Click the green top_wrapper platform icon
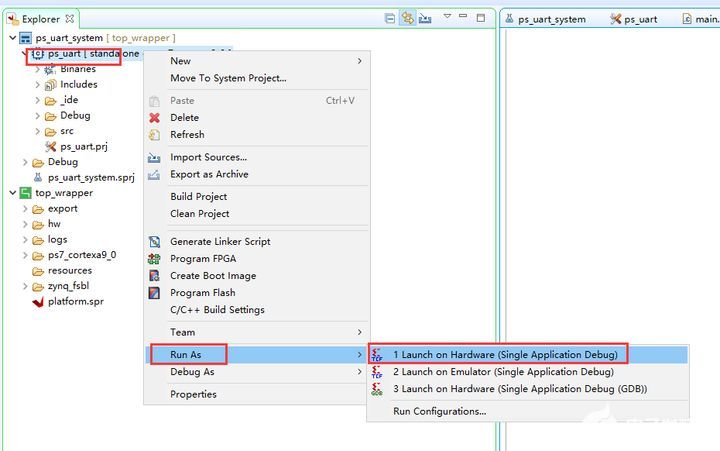The width and height of the screenshot is (720, 451). [26, 193]
